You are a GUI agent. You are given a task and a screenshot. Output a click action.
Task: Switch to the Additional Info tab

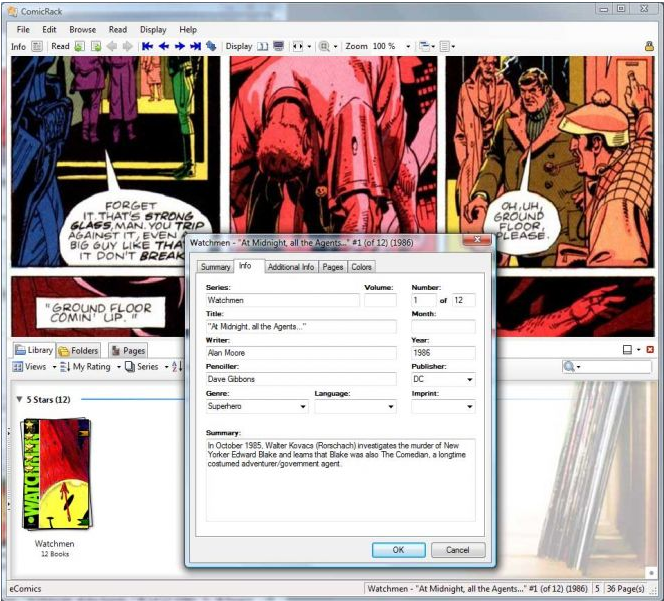pos(291,267)
